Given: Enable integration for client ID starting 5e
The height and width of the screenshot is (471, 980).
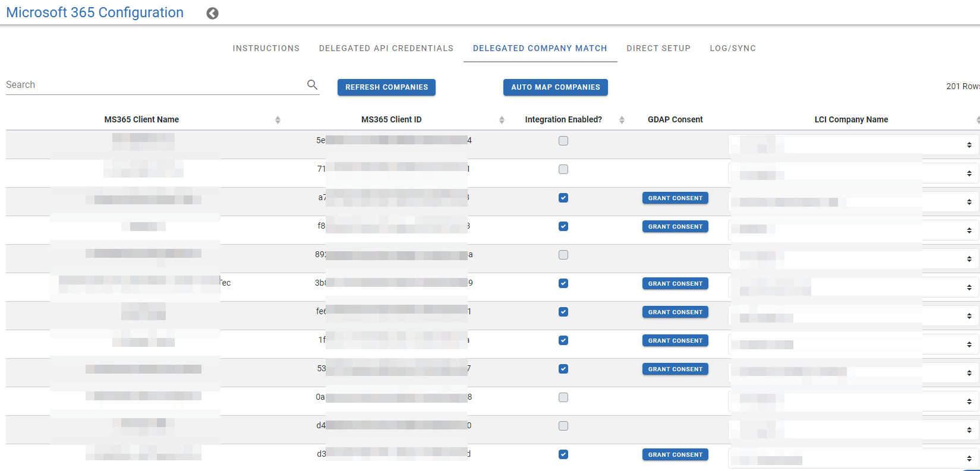Looking at the screenshot, I should click(563, 141).
